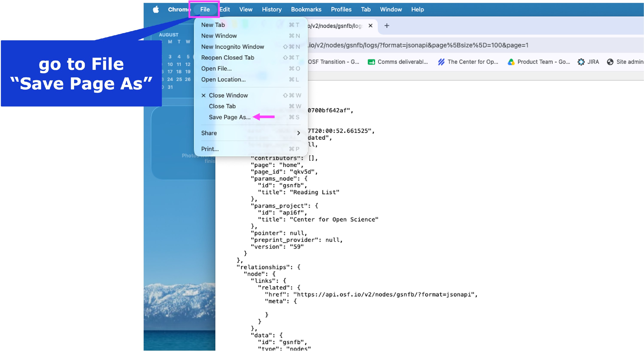644x351 pixels.
Task: Click the "preprint_provider" null line
Action: click(297, 240)
